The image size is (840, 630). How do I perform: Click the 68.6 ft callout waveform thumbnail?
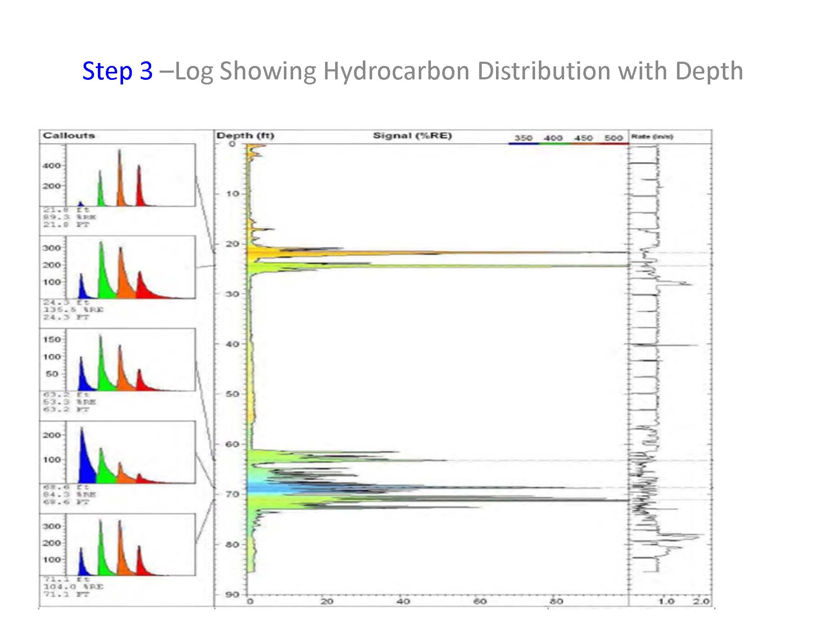[x=130, y=452]
